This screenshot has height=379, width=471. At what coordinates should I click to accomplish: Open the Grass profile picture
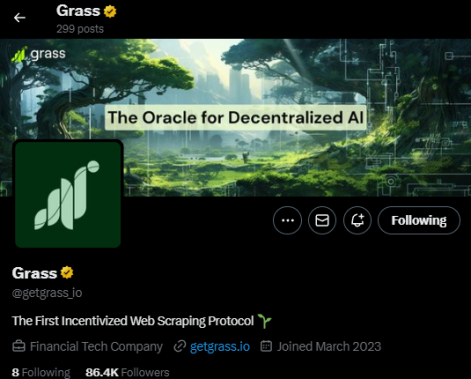tap(68, 194)
